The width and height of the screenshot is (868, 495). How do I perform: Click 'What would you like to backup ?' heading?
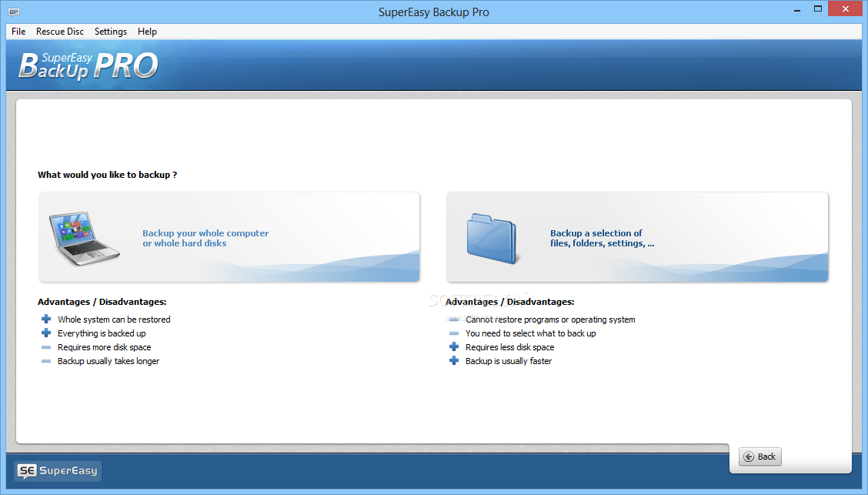(108, 175)
